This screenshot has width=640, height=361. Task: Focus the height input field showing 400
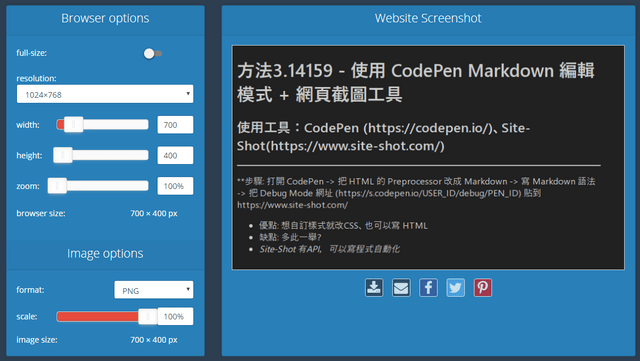pos(175,155)
